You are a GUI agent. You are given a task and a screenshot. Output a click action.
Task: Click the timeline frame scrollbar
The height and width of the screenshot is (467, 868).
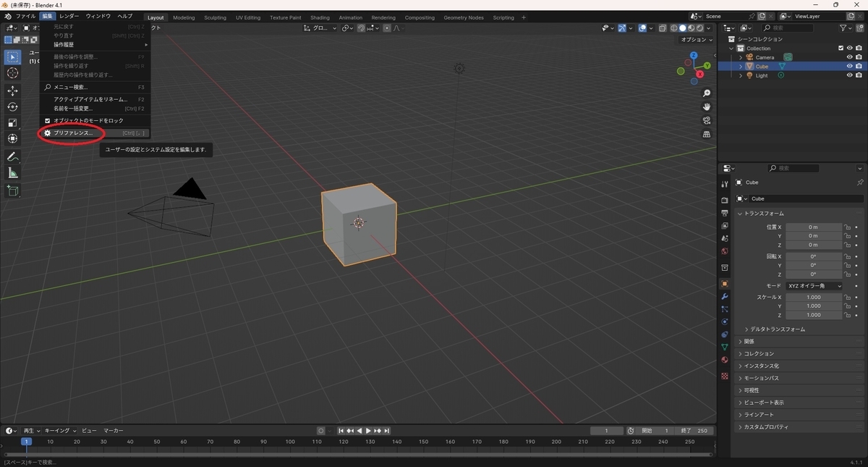point(358,454)
